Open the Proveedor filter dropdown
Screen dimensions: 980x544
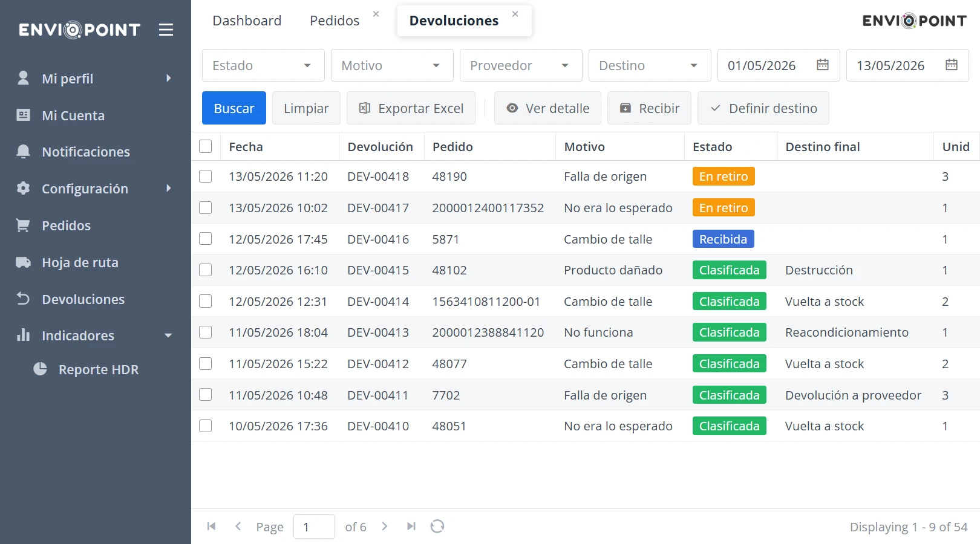[521, 65]
